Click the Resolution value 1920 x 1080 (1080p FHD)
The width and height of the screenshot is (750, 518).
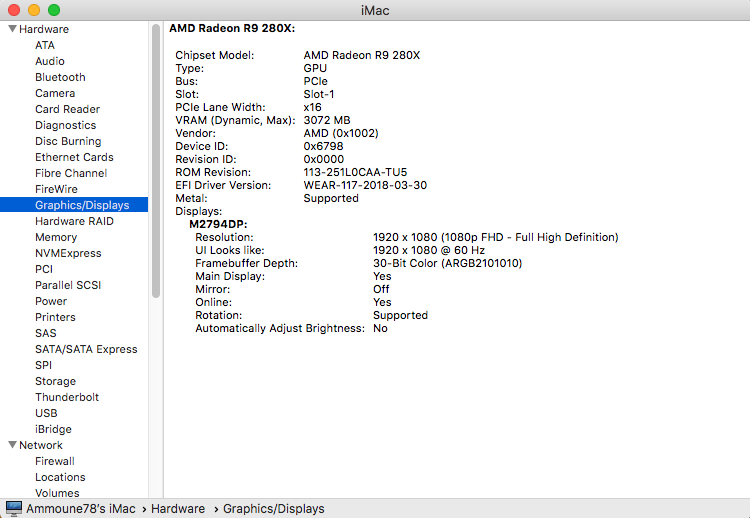coord(496,237)
